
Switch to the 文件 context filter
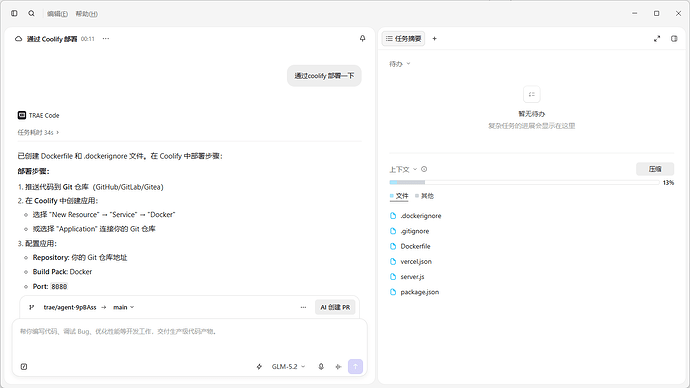point(399,196)
